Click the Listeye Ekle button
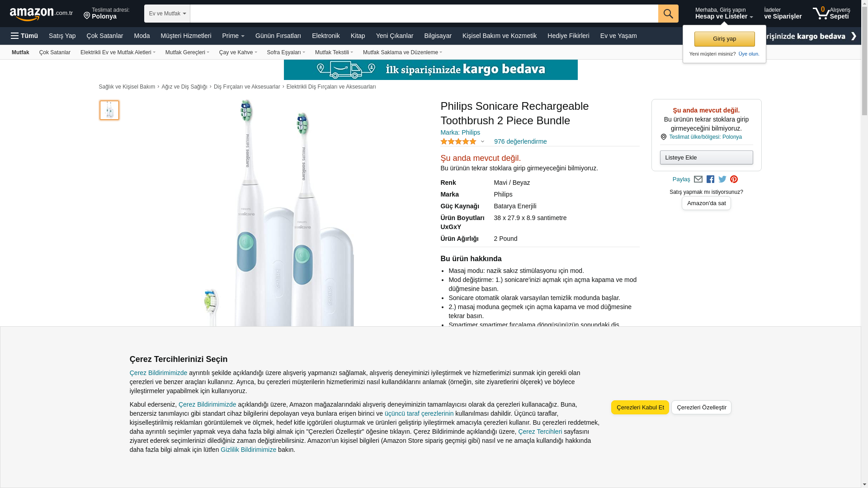 tap(706, 157)
